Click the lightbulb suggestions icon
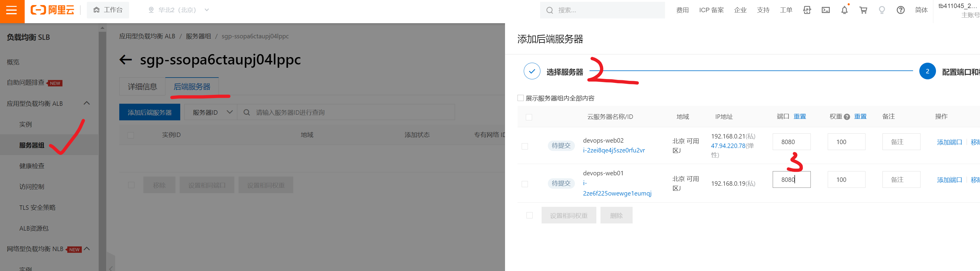This screenshot has width=980, height=271. point(882,10)
